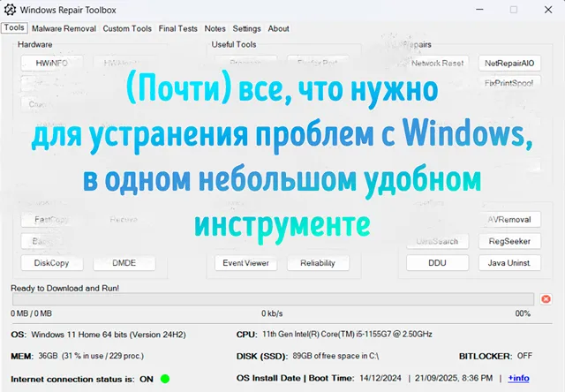The width and height of the screenshot is (565, 392).
Task: Open Event Viewer
Action: (x=245, y=263)
